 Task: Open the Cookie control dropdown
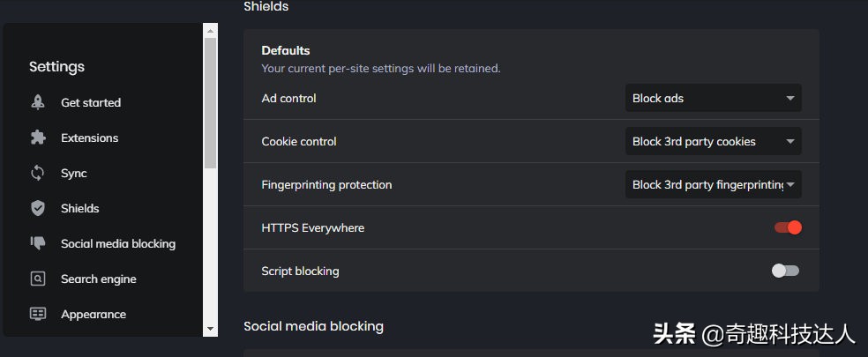(x=713, y=141)
